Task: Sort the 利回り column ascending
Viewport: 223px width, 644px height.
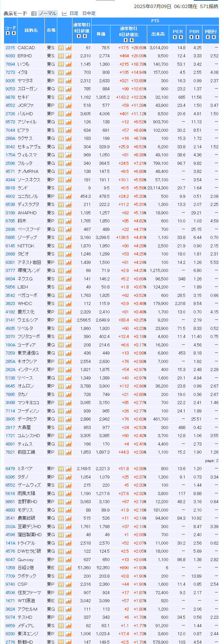Action: 208,37
